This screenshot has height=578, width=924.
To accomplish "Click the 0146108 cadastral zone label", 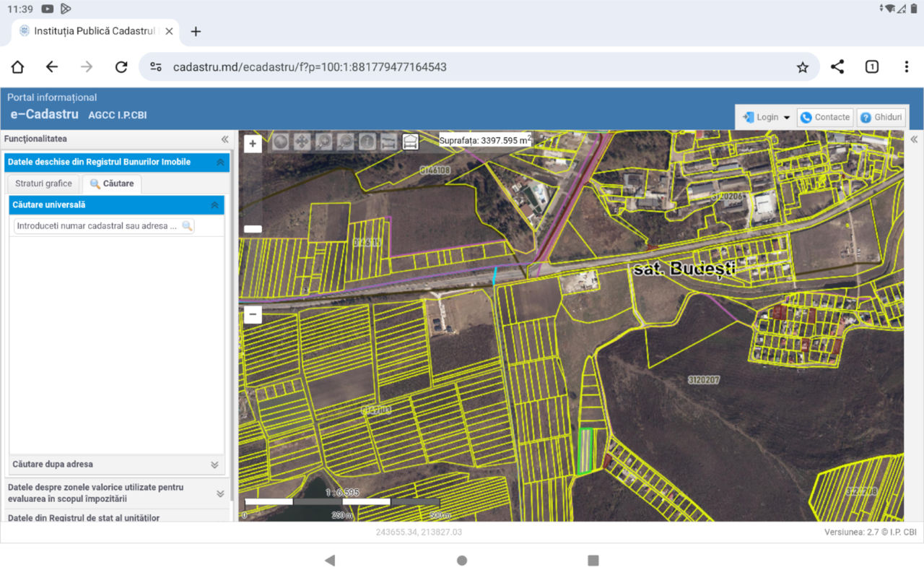I will click(x=435, y=171).
